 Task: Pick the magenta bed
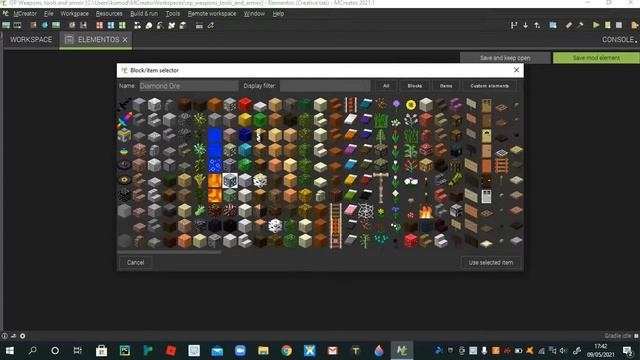click(x=350, y=150)
